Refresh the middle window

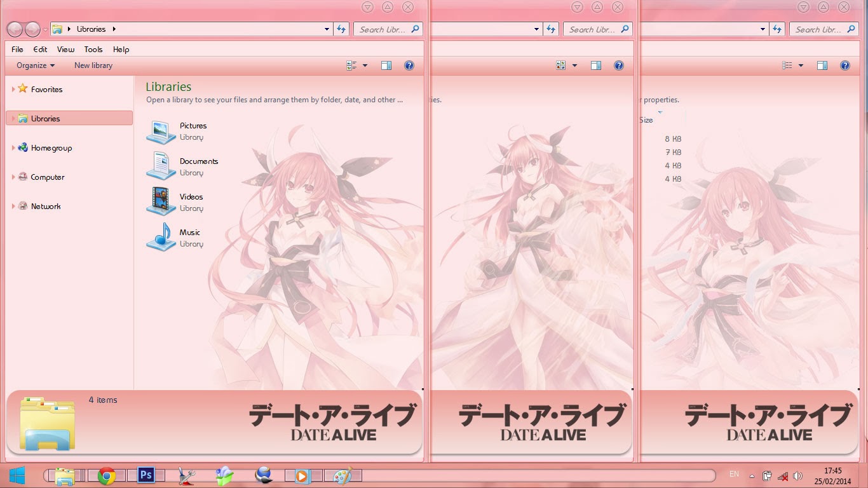point(551,29)
